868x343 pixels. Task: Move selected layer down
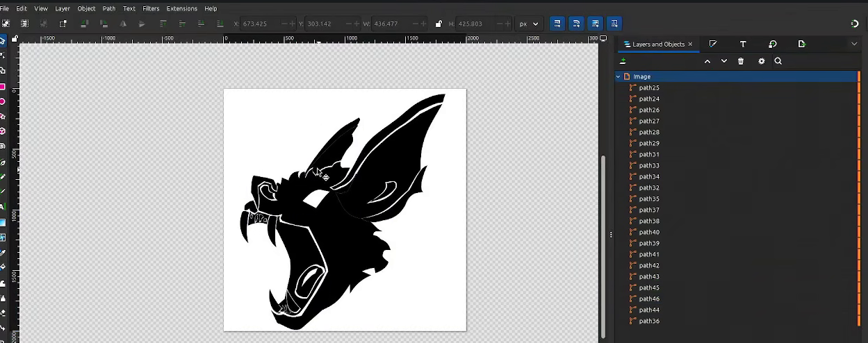pyautogui.click(x=724, y=61)
